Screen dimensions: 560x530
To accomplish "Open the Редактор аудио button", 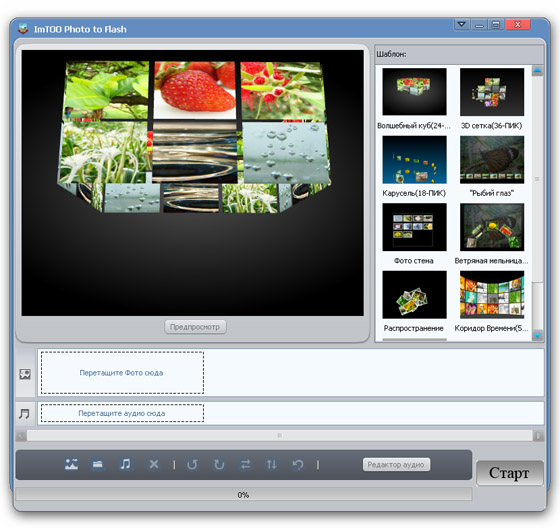I will (x=396, y=465).
